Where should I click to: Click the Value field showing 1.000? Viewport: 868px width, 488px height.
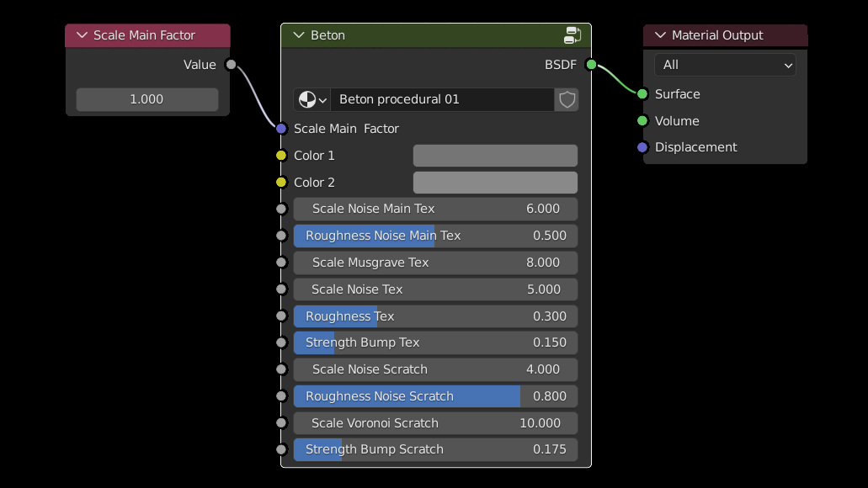147,99
